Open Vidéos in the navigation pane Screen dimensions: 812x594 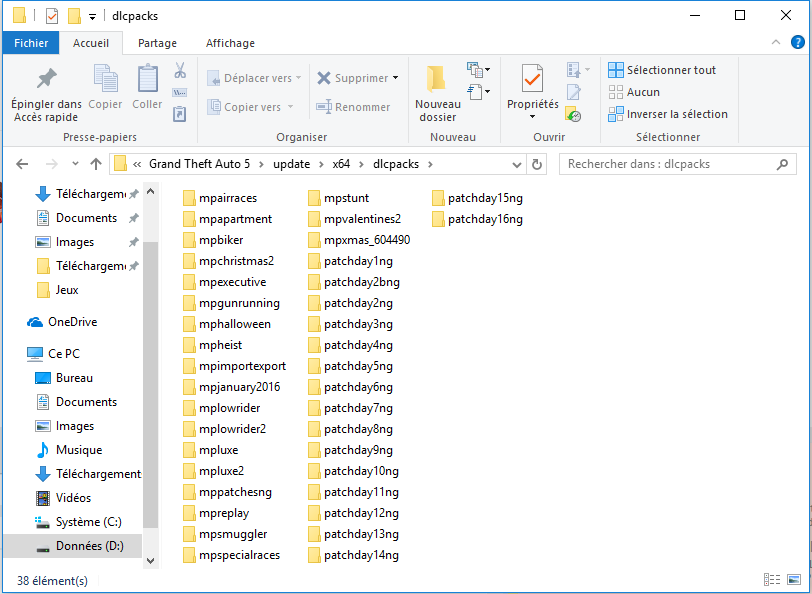(x=63, y=498)
